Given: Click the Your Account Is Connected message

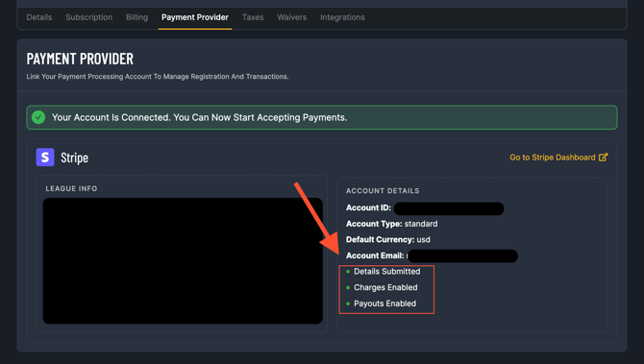Looking at the screenshot, I should tap(199, 117).
